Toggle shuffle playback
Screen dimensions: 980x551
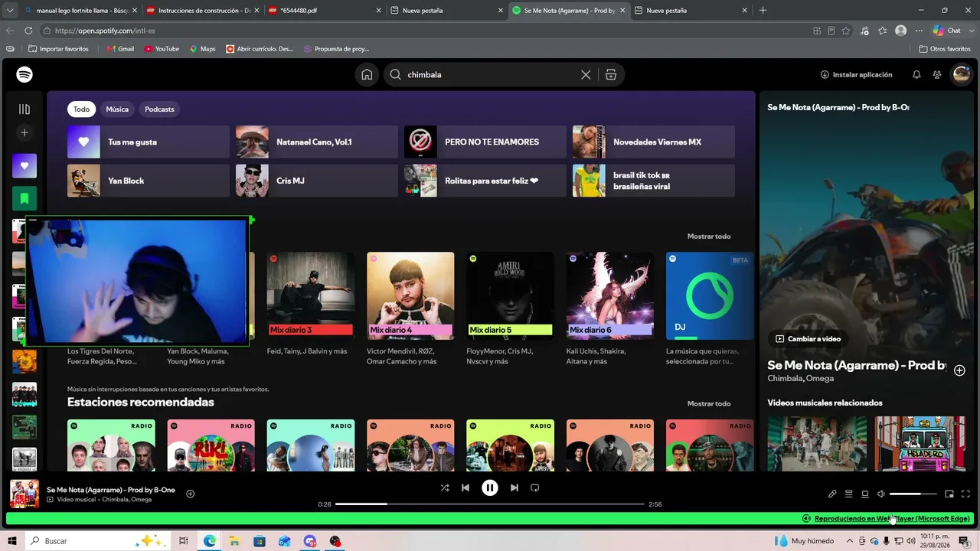(x=445, y=487)
